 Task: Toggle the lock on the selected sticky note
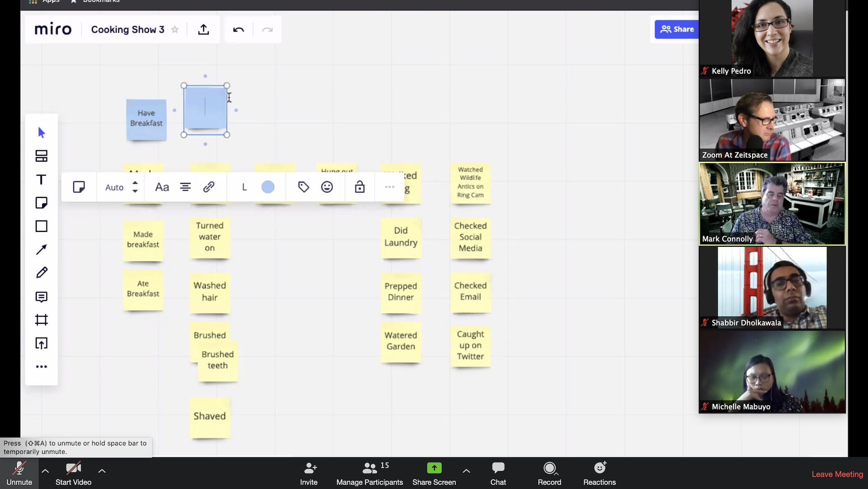click(359, 187)
